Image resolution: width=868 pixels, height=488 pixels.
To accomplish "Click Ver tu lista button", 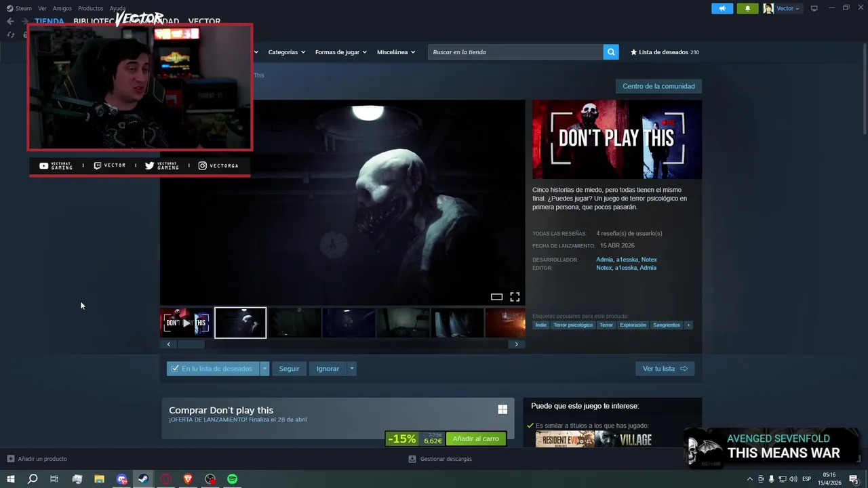I will point(665,369).
